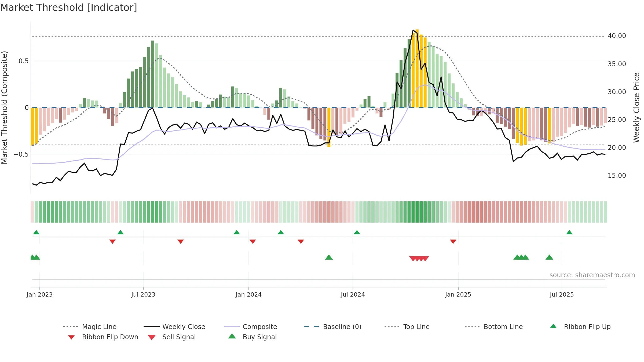Toggle the Buy Signal legend entry
644x362 pixels.
coord(252,337)
